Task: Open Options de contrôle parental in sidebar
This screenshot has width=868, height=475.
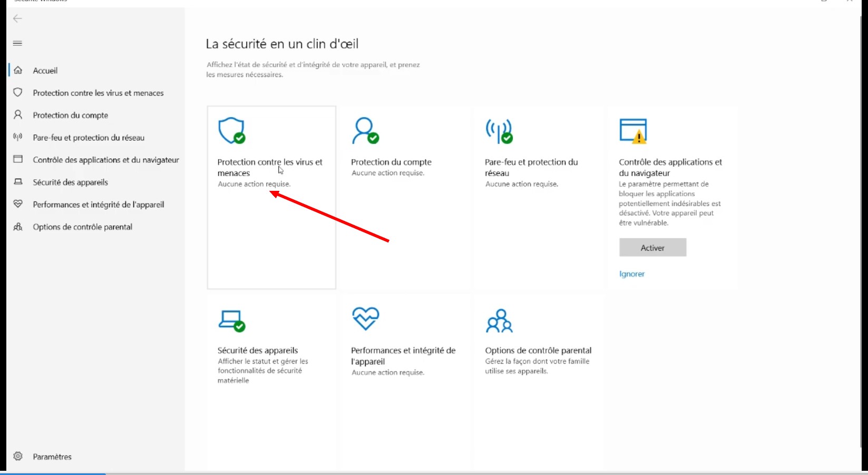Action: click(x=82, y=227)
